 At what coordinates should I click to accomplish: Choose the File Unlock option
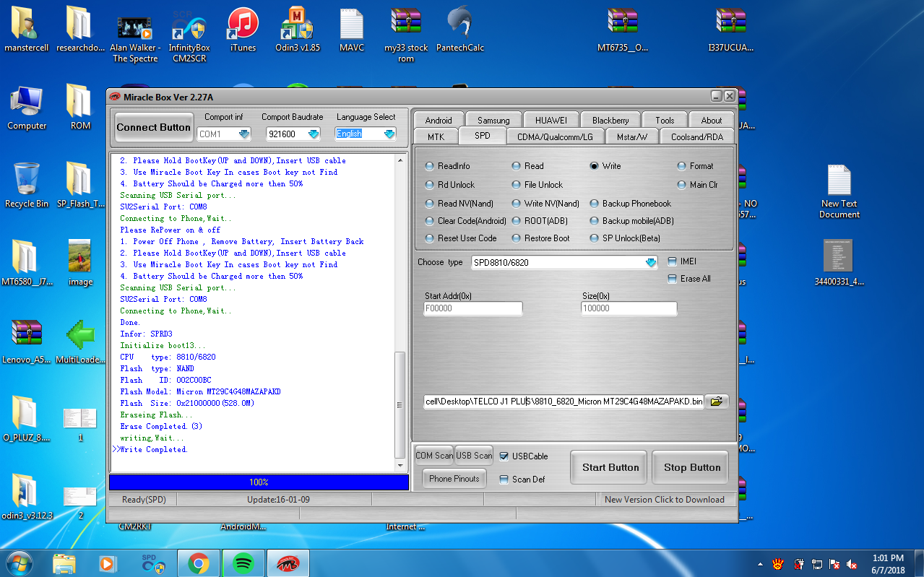tap(537, 185)
